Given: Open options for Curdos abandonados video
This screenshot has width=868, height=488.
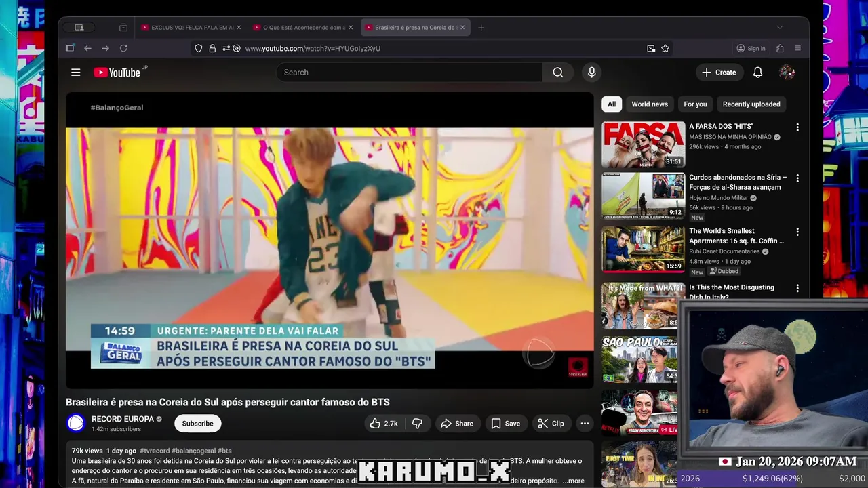Looking at the screenshot, I should coord(797,178).
